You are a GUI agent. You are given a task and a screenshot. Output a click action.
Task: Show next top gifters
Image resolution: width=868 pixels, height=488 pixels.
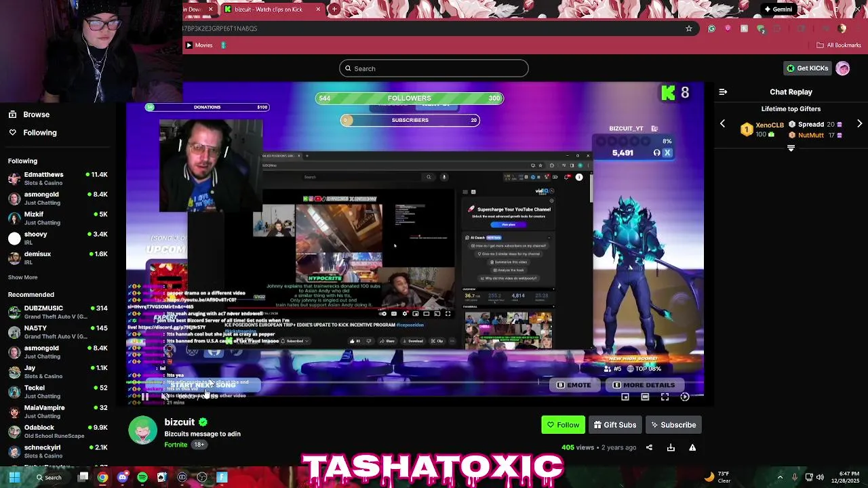coord(860,124)
